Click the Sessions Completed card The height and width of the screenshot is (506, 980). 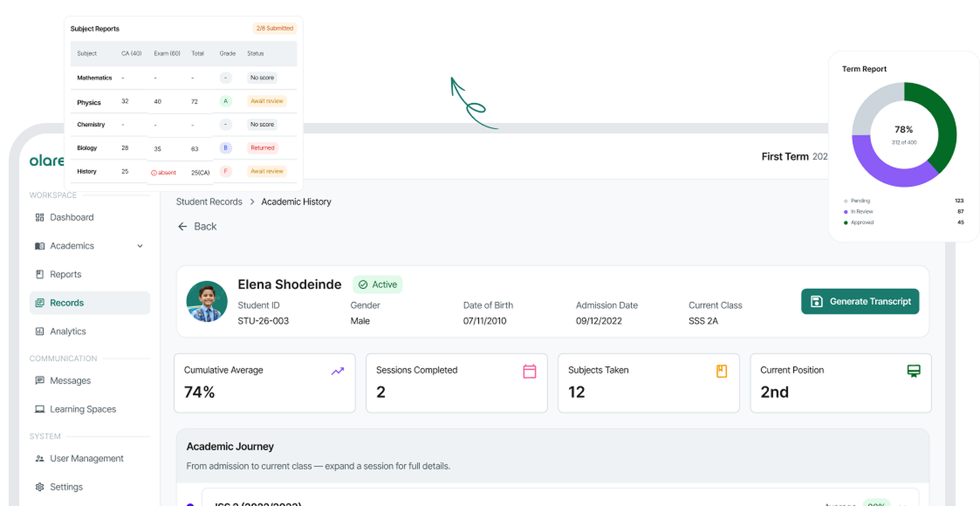coord(457,383)
